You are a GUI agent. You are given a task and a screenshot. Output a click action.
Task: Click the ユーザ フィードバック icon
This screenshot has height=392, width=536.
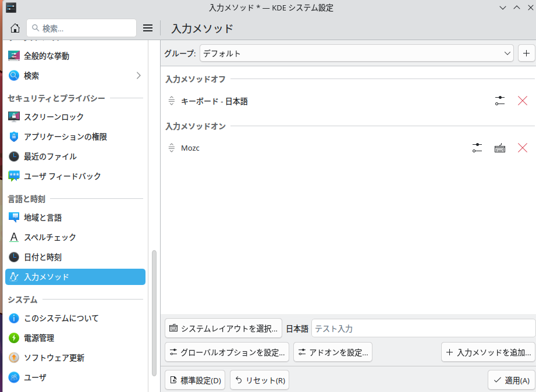pos(13,176)
